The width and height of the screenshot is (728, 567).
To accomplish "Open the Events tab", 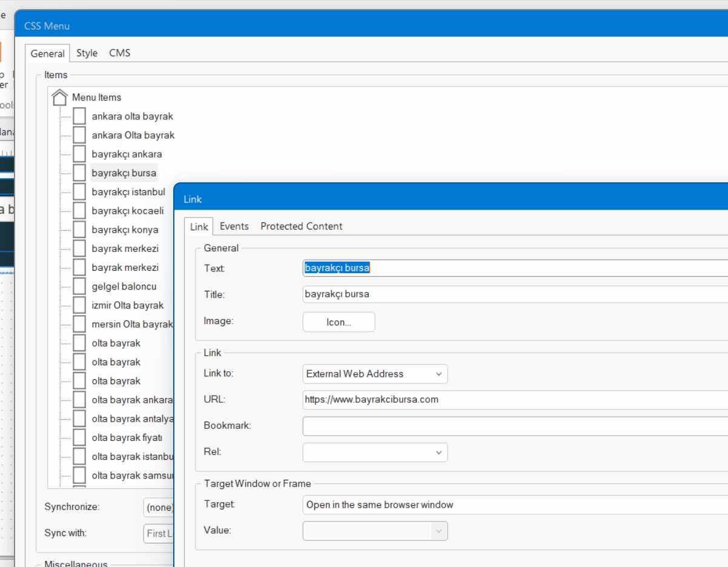I will click(x=234, y=226).
